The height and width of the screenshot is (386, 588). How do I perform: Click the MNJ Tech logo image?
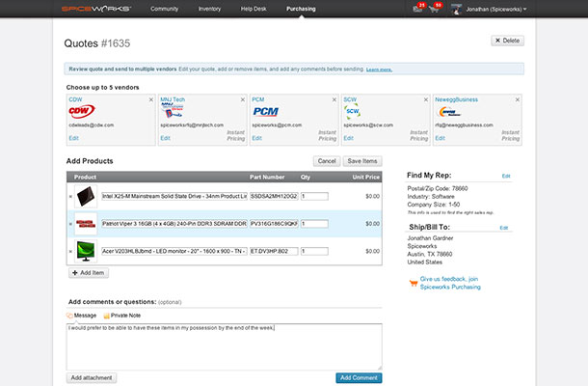pyautogui.click(x=173, y=111)
